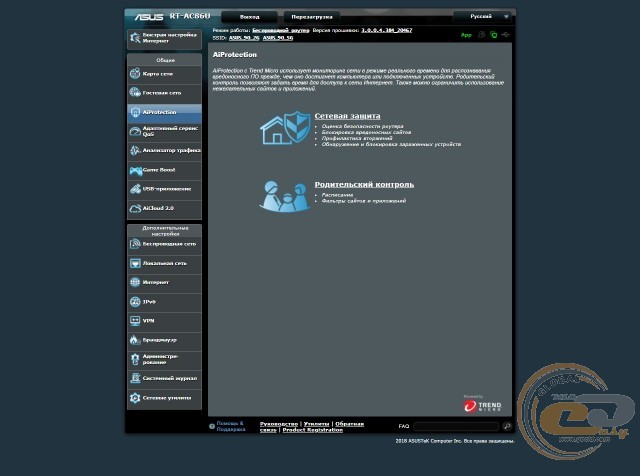
Task: Open Системный журнал log icon
Action: pyautogui.click(x=135, y=378)
